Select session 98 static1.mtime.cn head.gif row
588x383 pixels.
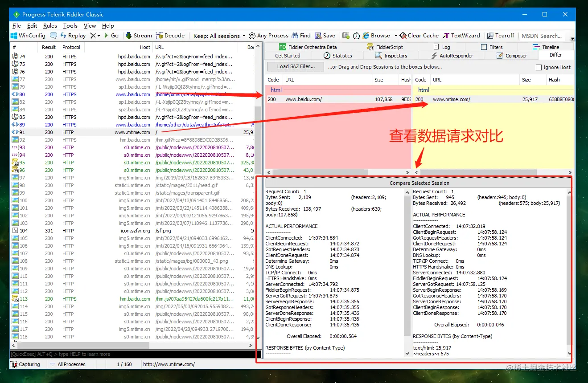coord(132,185)
